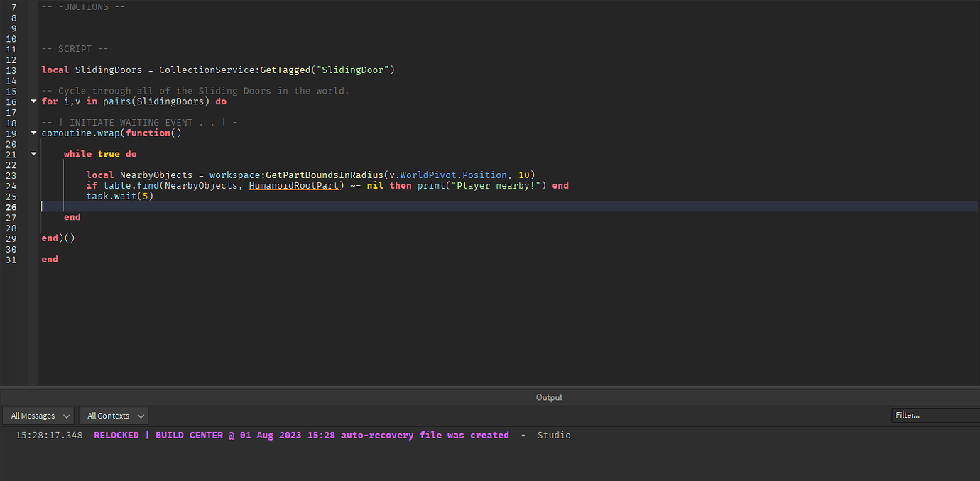Click the SlidingDoor string literal on line 13
980x481 pixels.
[x=351, y=70]
